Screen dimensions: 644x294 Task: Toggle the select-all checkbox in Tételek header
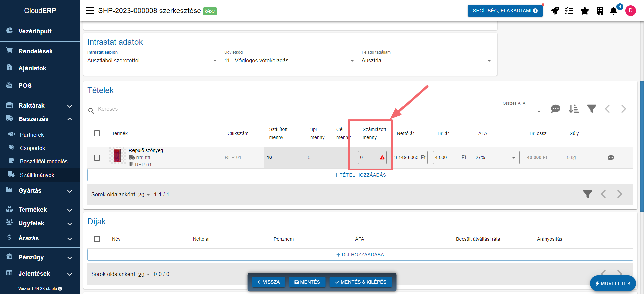[x=97, y=133]
